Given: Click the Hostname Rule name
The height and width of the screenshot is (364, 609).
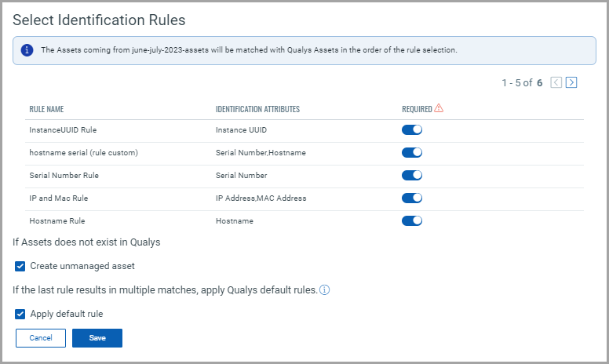Looking at the screenshot, I should pyautogui.click(x=57, y=221).
